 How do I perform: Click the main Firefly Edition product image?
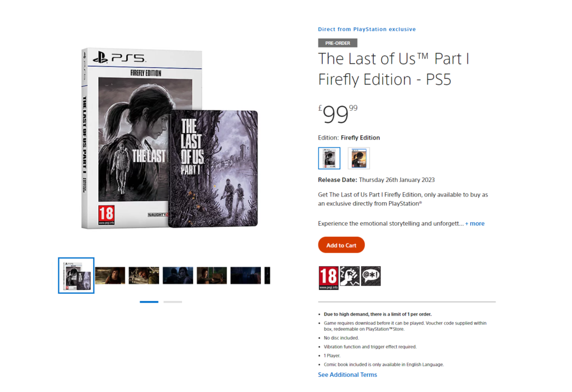click(170, 138)
